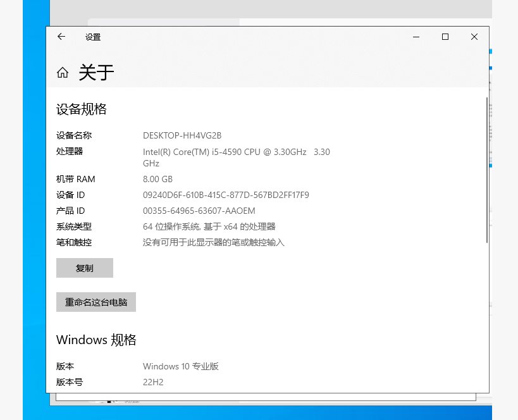Click the Windows 规格 section heading
This screenshot has height=420, width=518.
click(96, 340)
